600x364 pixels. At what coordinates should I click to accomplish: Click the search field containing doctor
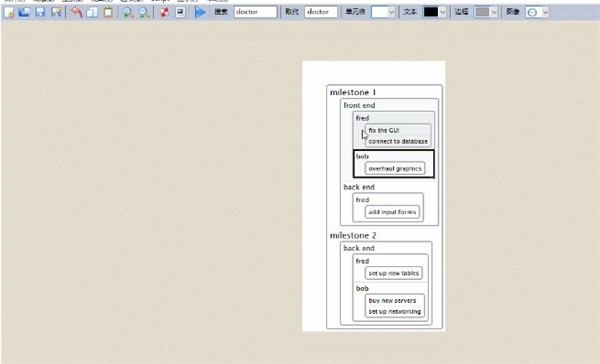[256, 12]
